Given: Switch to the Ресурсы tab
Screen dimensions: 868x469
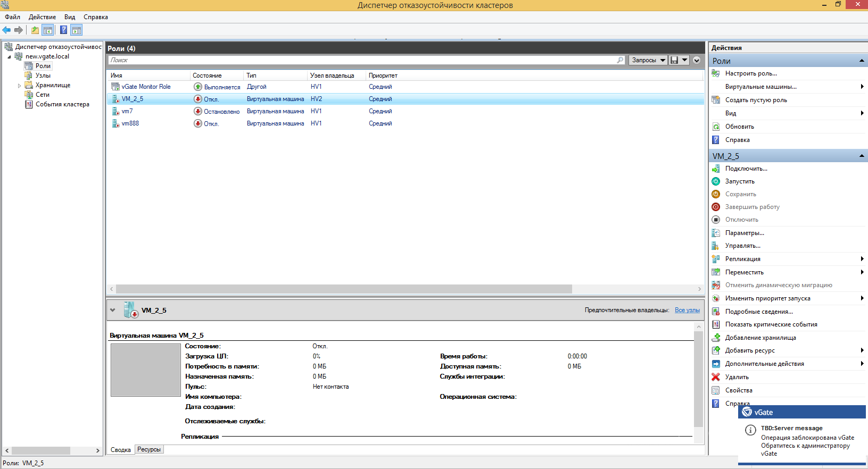Looking at the screenshot, I should coord(149,449).
